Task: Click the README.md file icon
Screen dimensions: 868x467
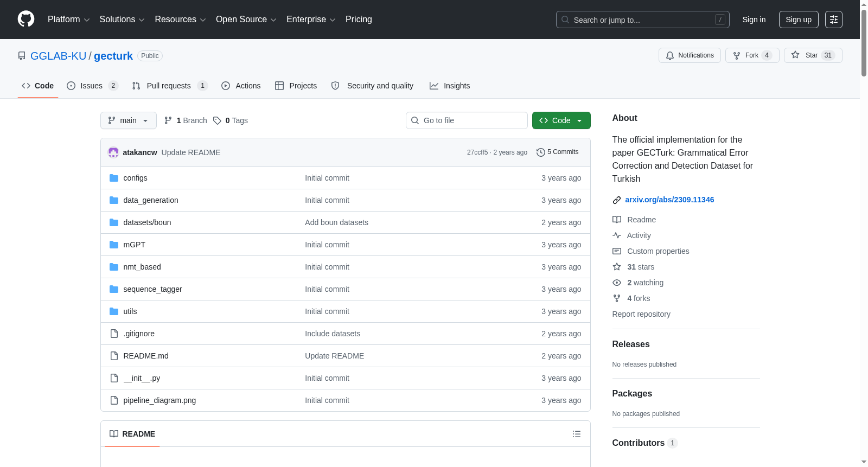Action: (114, 356)
